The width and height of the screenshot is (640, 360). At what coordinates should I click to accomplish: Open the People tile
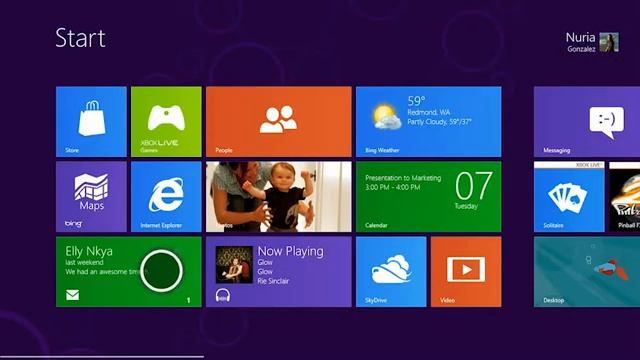pos(279,122)
